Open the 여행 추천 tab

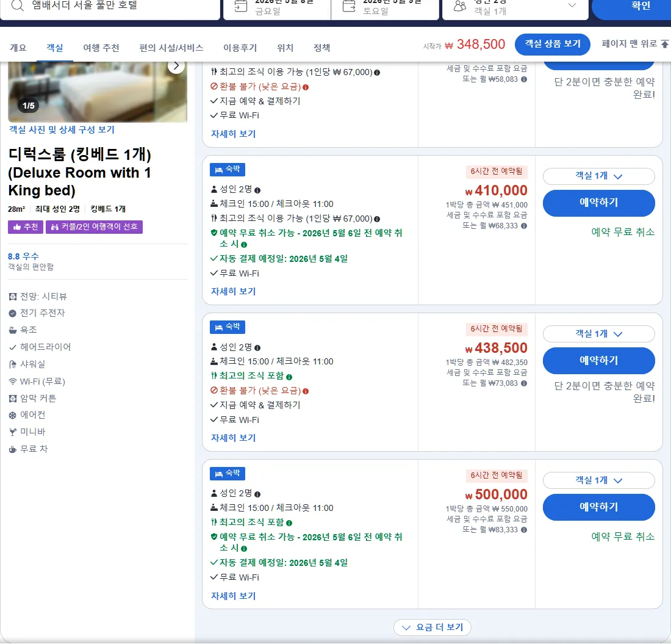(101, 48)
